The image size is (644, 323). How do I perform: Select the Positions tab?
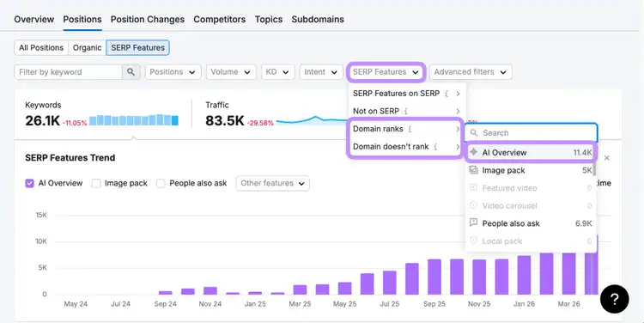82,19
